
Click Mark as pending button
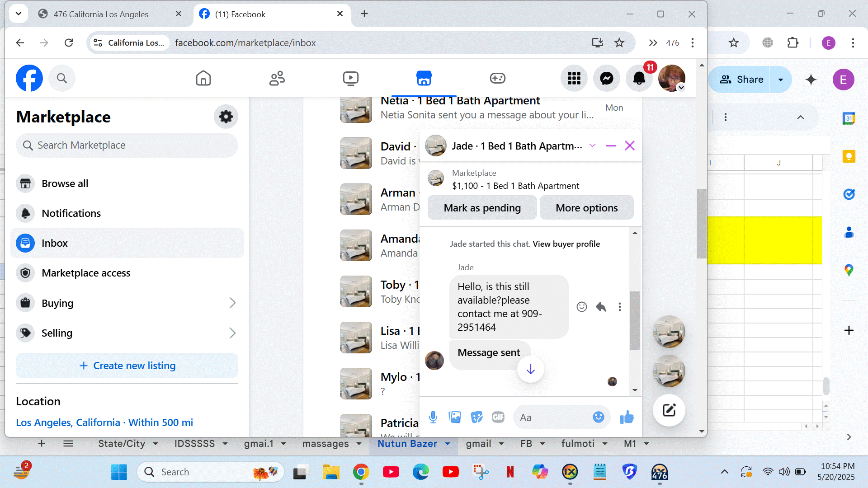click(x=482, y=208)
